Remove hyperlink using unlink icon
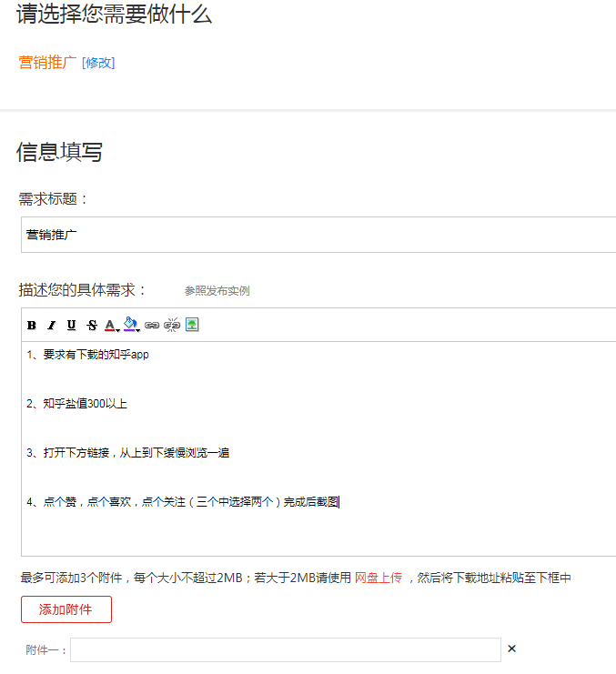 pos(172,325)
